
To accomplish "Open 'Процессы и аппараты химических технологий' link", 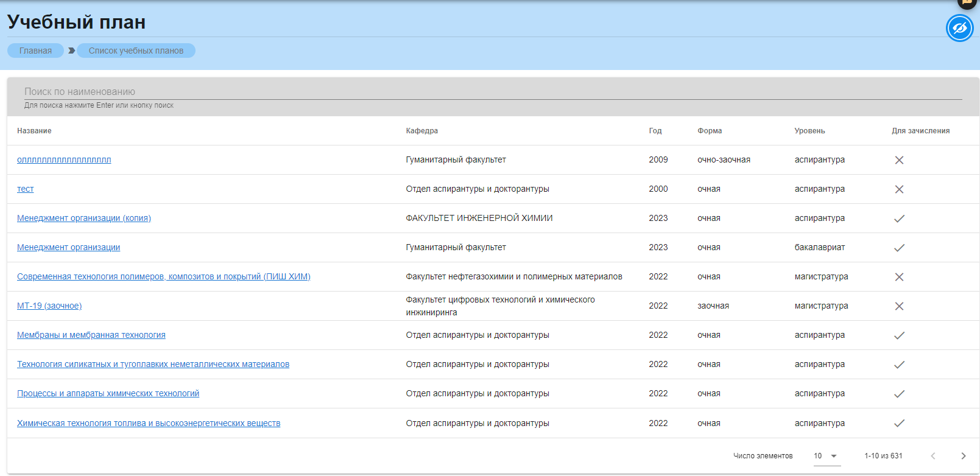I will 108,393.
